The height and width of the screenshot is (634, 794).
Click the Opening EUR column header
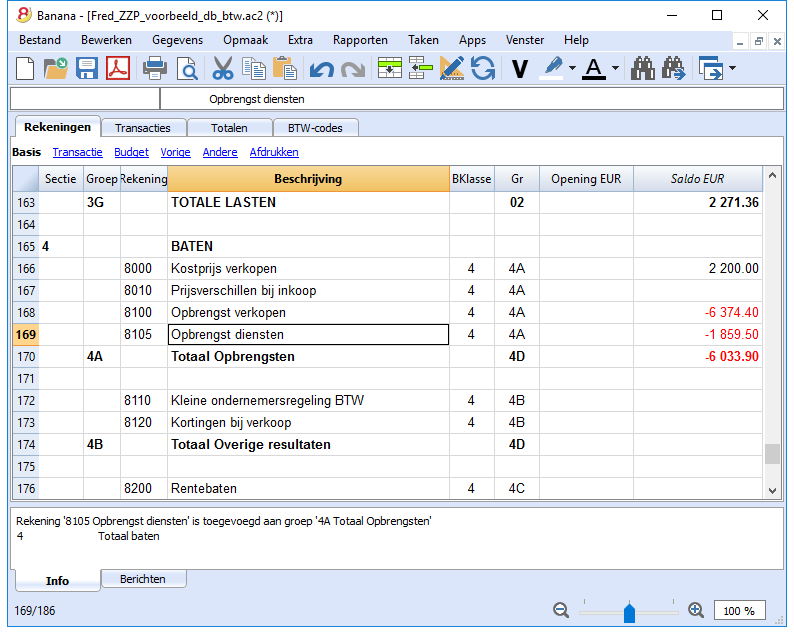pos(586,179)
